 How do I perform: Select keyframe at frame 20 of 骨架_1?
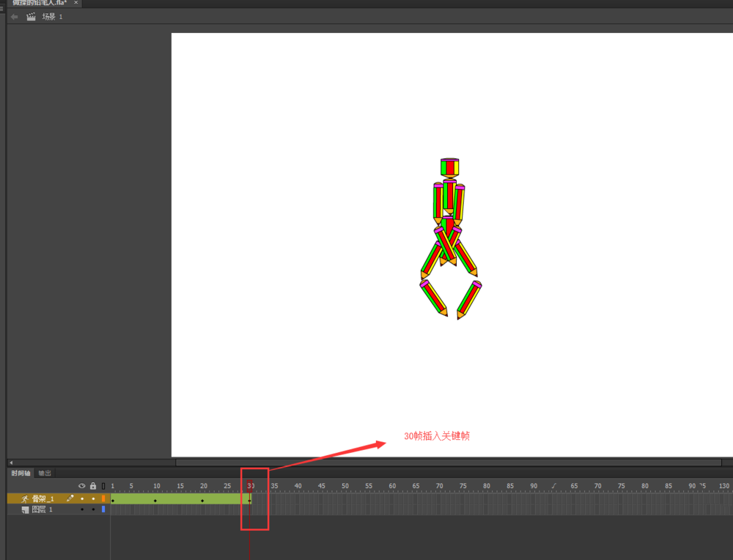(202, 501)
